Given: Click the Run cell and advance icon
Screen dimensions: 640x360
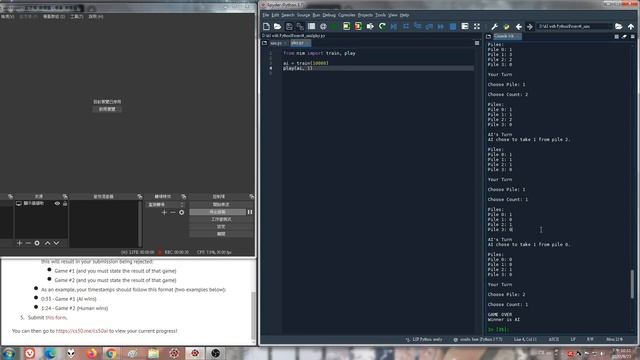Looking at the screenshot, I should 358,27.
